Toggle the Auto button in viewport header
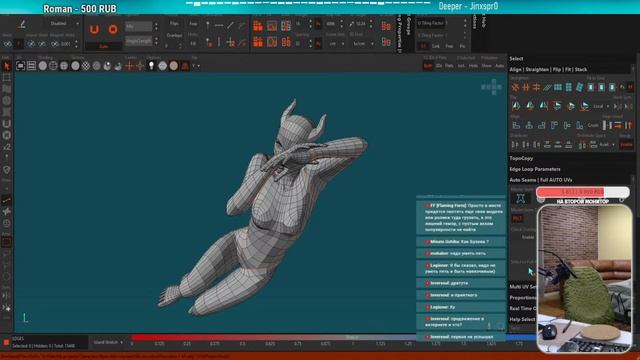 coord(499,66)
